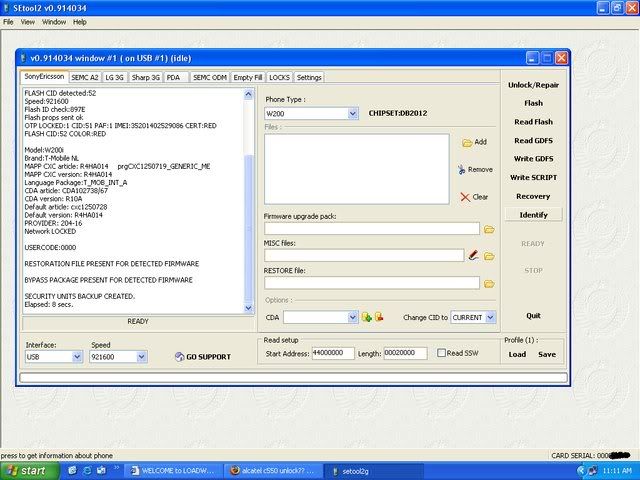Switch to the SEMC A2 tab
640x480 pixels.
click(84, 78)
